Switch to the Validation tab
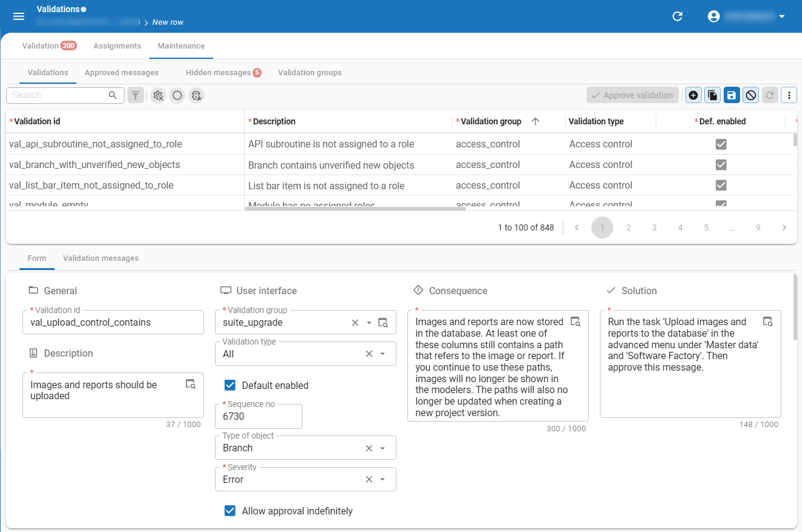 pyautogui.click(x=49, y=46)
